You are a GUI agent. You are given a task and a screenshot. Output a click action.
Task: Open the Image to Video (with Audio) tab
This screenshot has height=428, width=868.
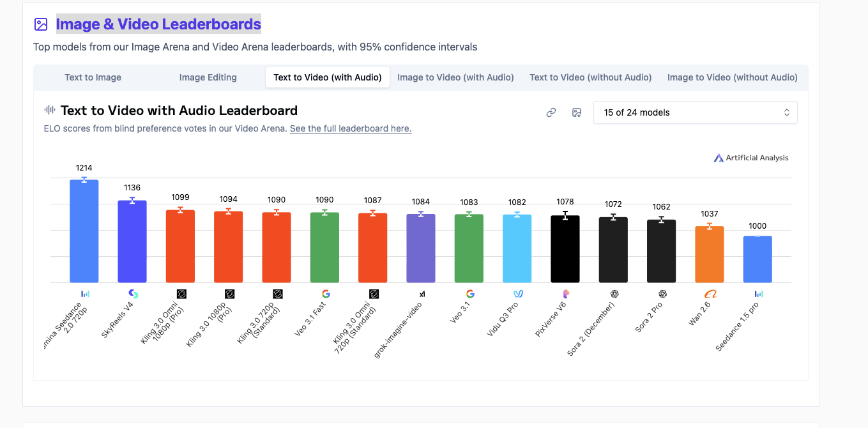click(x=455, y=77)
